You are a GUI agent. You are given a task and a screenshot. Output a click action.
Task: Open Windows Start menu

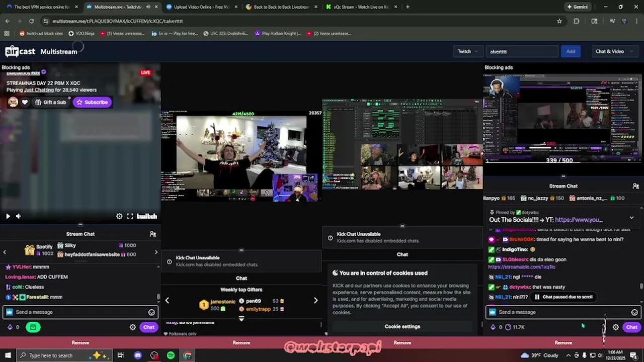coord(8,355)
